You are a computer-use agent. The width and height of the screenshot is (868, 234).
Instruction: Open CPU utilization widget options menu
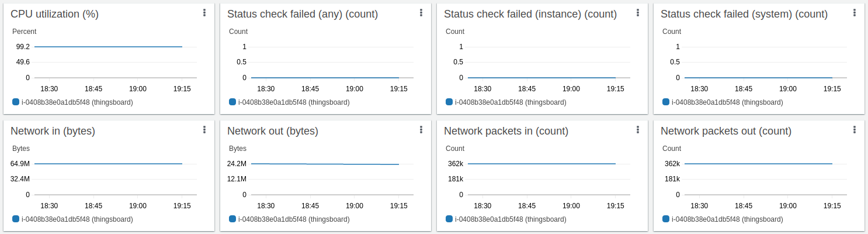[x=204, y=13]
